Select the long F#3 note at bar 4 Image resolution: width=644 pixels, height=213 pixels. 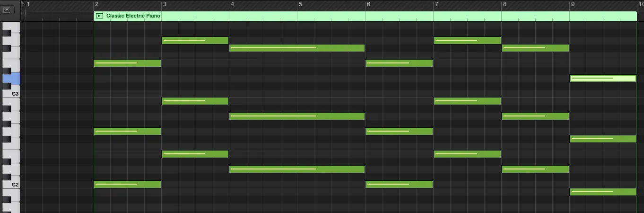click(x=297, y=48)
